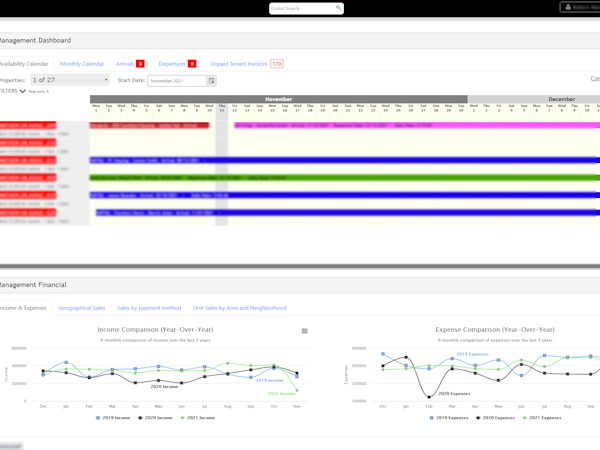Image resolution: width=600 pixels, height=450 pixels.
Task: Click the Fri 12 day header
Action: coord(235,108)
